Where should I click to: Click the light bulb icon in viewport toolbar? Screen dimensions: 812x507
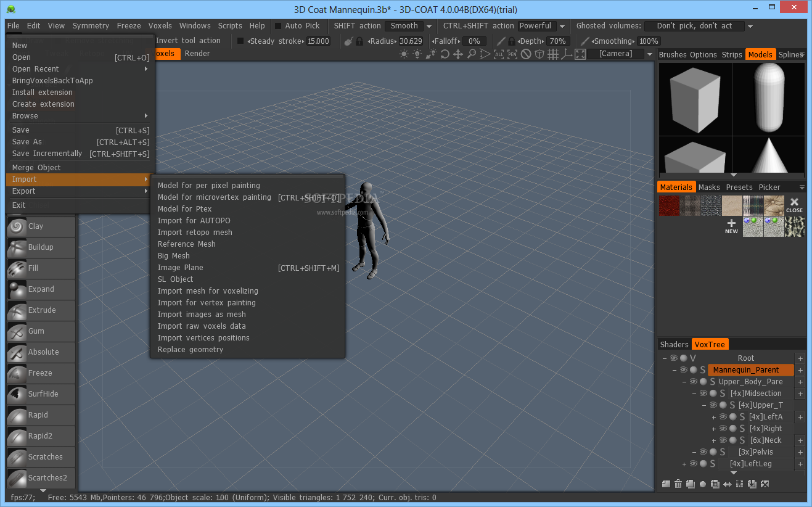[417, 54]
